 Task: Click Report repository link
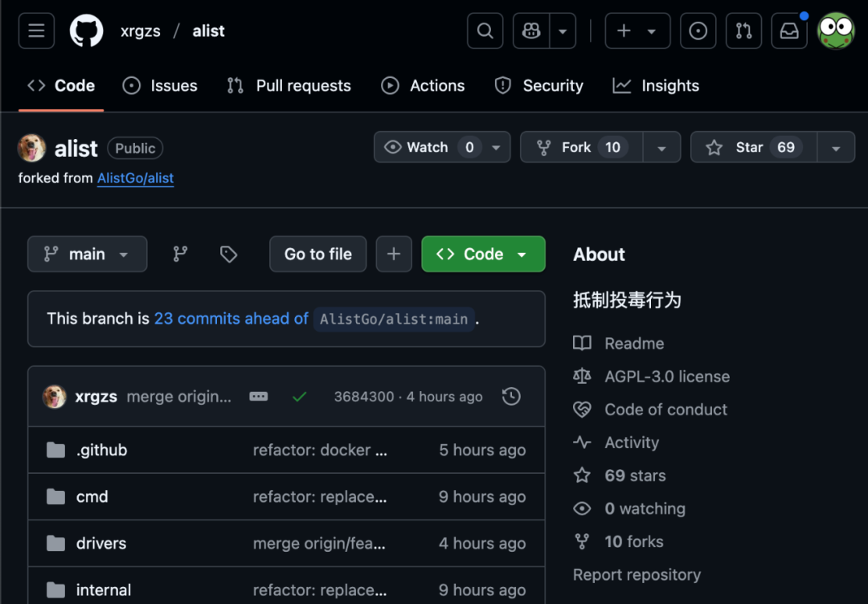pyautogui.click(x=637, y=575)
